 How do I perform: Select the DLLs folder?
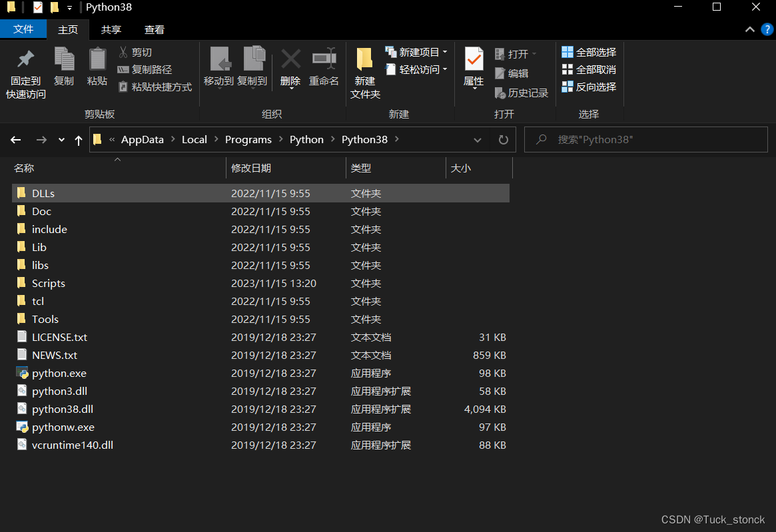coord(260,194)
